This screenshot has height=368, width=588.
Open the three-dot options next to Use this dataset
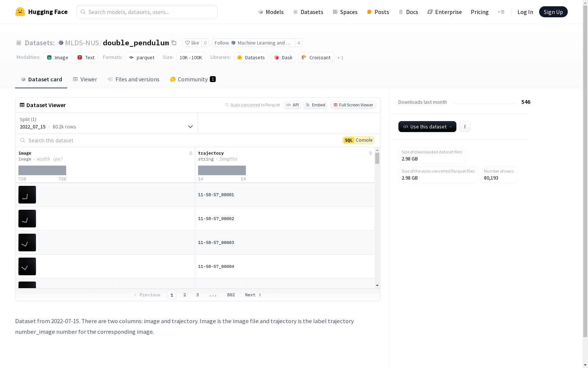click(465, 127)
